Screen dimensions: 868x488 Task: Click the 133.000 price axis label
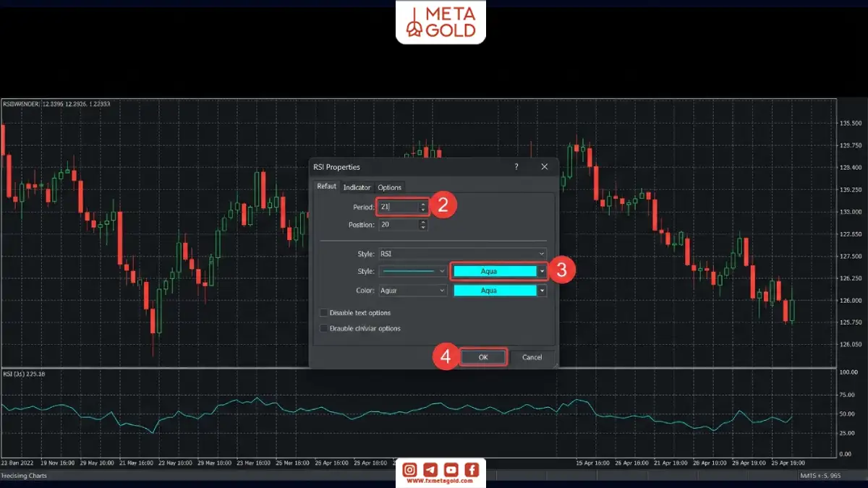coord(851,212)
